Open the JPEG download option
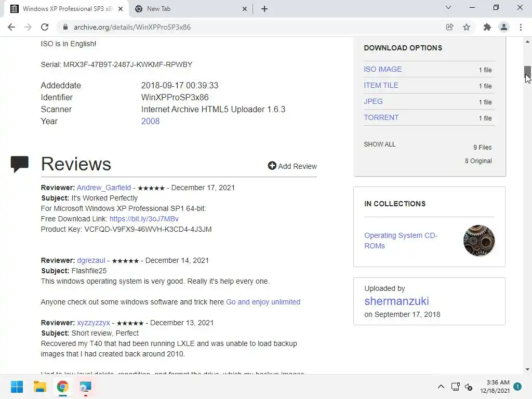 [x=373, y=101]
